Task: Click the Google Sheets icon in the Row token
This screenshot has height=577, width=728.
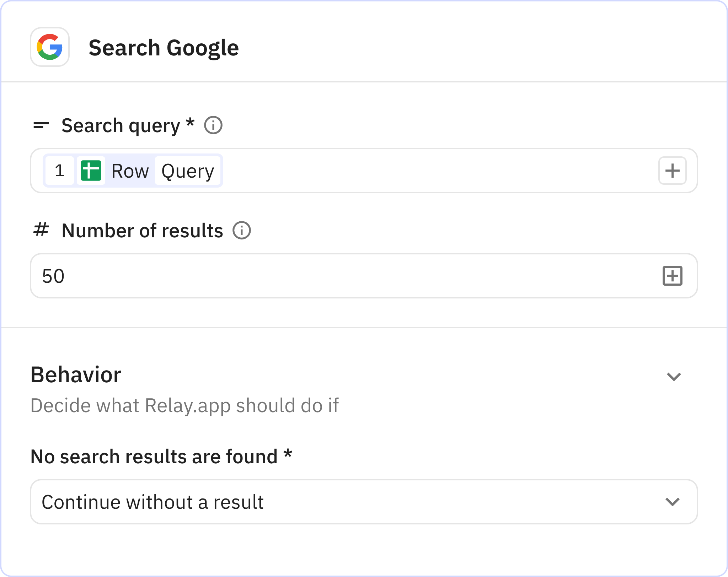Action: point(91,171)
